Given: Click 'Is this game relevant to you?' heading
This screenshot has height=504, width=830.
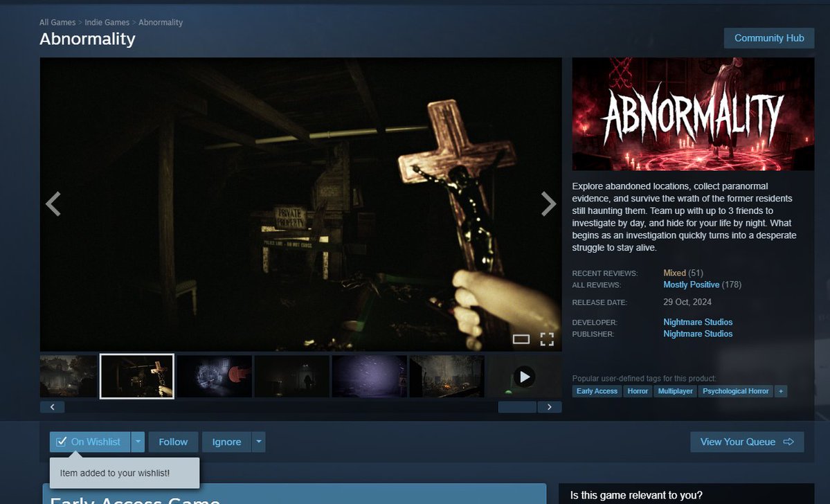Looking at the screenshot, I should [636, 496].
